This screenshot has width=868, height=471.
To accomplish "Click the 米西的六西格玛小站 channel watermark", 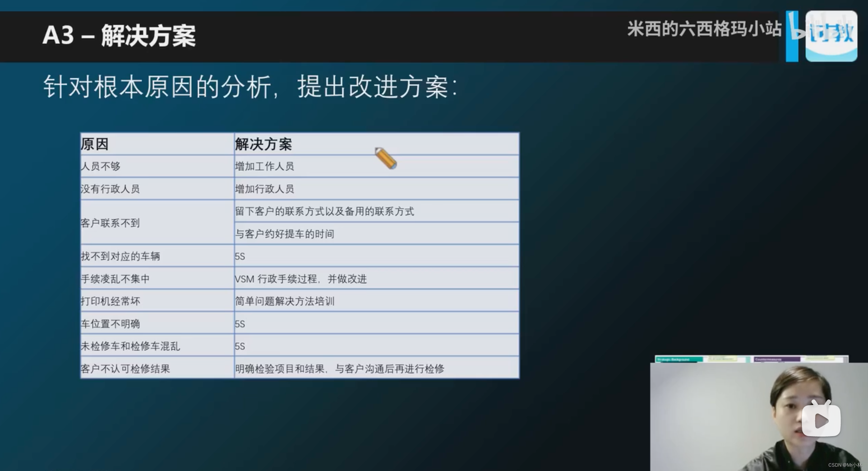I will coord(704,29).
